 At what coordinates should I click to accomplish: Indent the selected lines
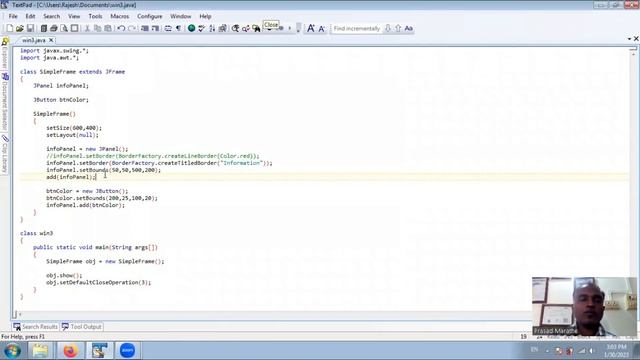tap(144, 29)
